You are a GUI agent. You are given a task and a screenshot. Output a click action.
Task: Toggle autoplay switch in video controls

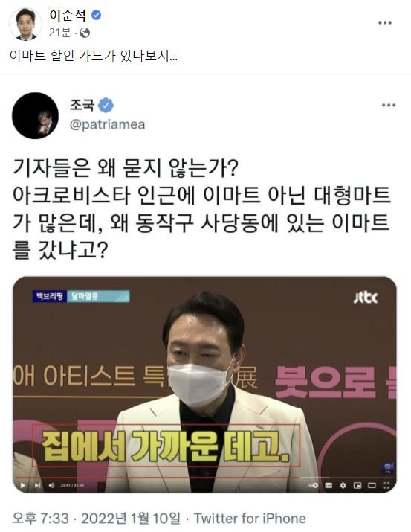click(x=314, y=485)
